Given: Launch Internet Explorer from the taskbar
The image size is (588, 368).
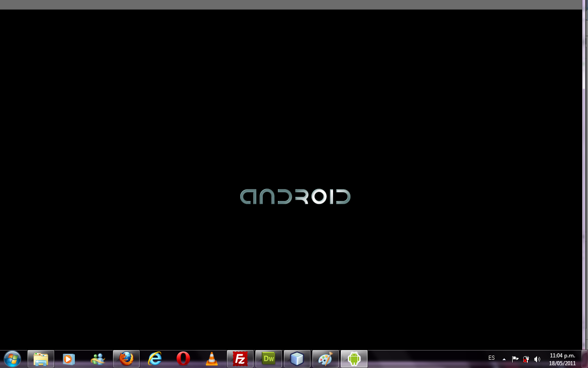Looking at the screenshot, I should coord(155,359).
